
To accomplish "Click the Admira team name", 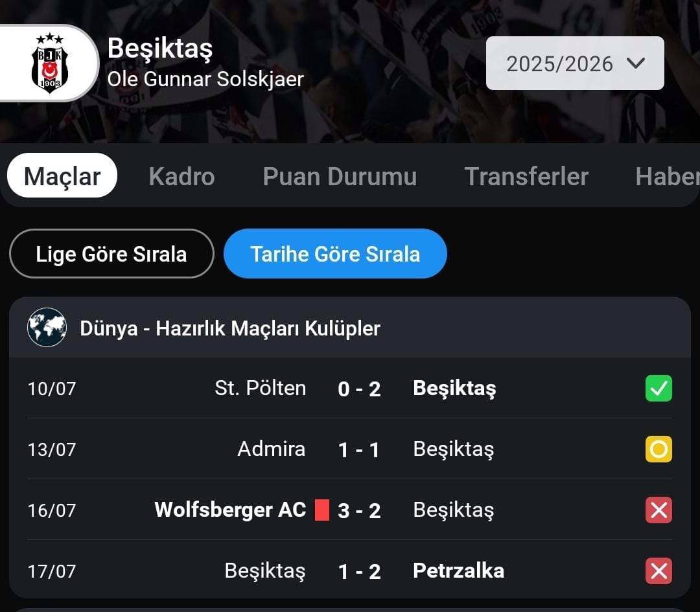I will click(x=272, y=449).
